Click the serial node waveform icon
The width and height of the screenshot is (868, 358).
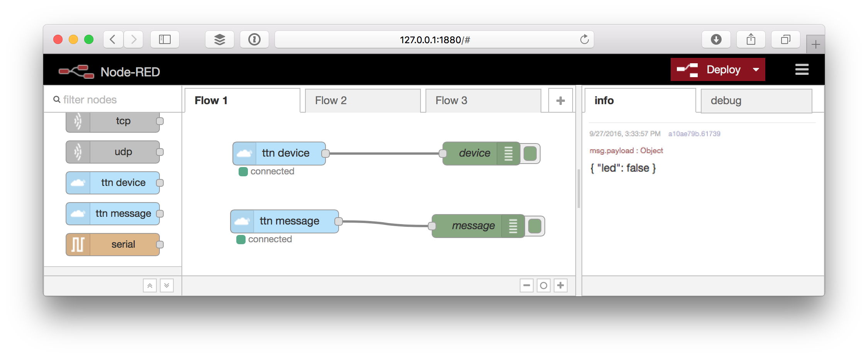tap(78, 245)
